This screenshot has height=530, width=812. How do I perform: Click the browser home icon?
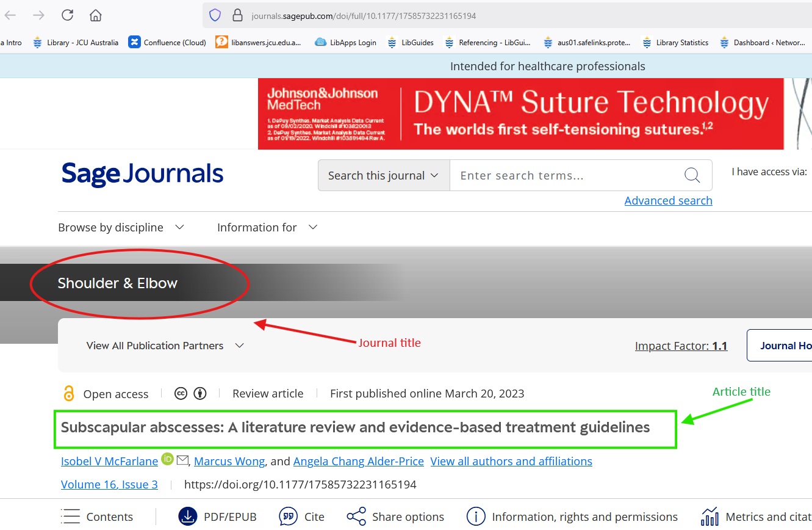point(95,15)
